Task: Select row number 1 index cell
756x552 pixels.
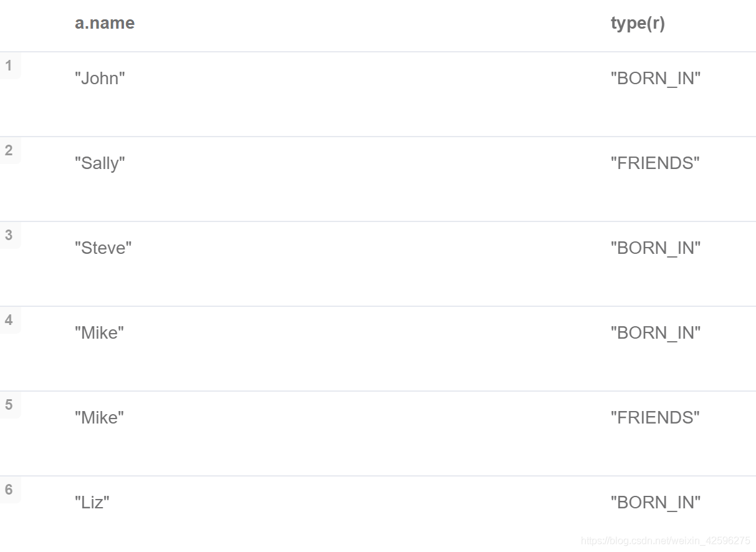Action: [x=9, y=65]
